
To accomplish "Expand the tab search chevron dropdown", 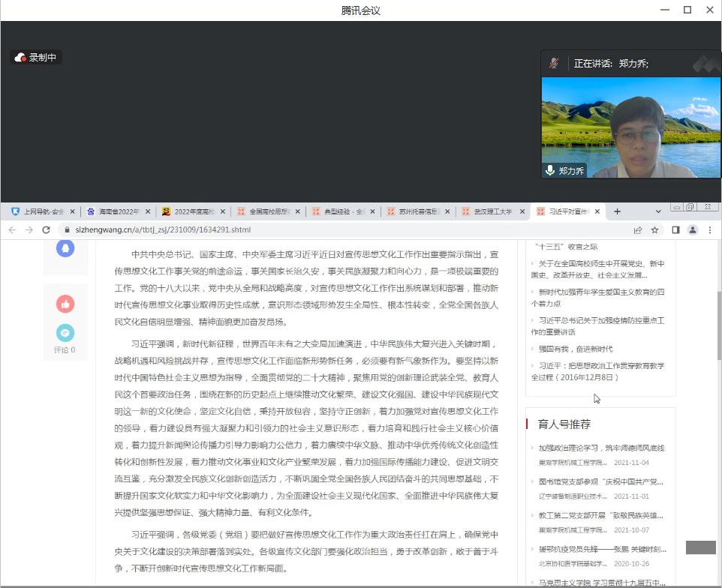I will (659, 211).
